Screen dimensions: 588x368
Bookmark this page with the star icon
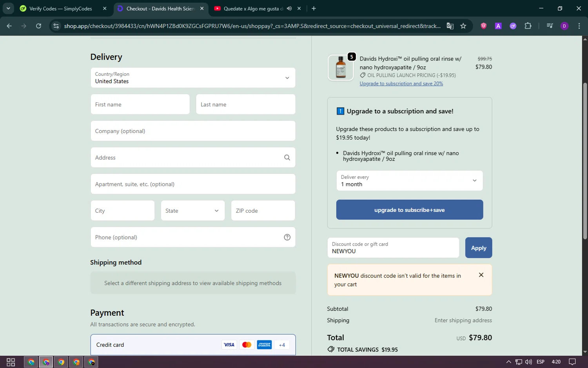pyautogui.click(x=463, y=26)
